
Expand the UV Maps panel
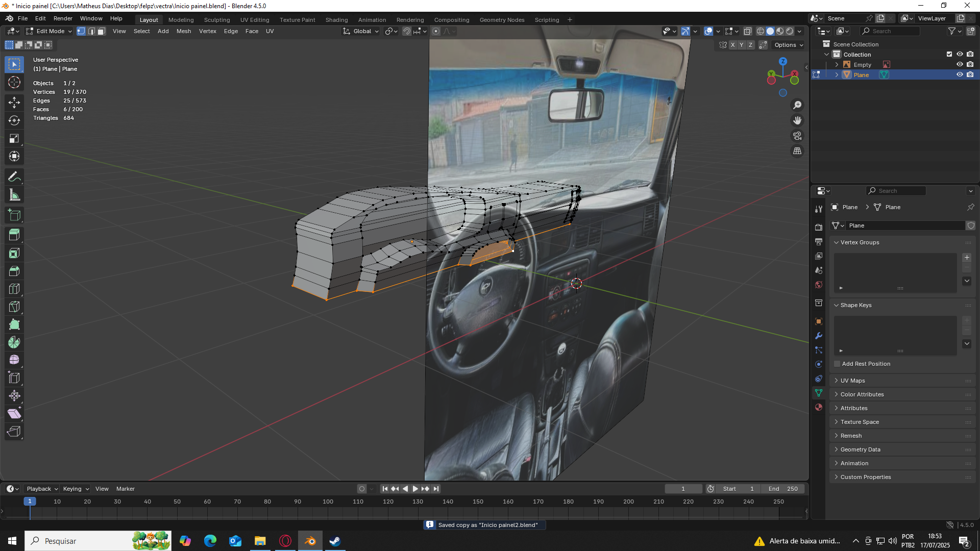click(x=852, y=381)
